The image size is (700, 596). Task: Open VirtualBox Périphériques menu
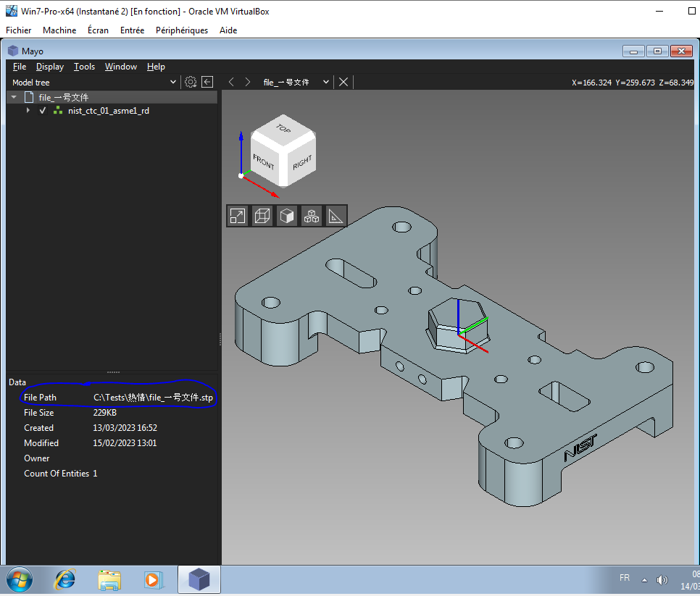pyautogui.click(x=182, y=30)
